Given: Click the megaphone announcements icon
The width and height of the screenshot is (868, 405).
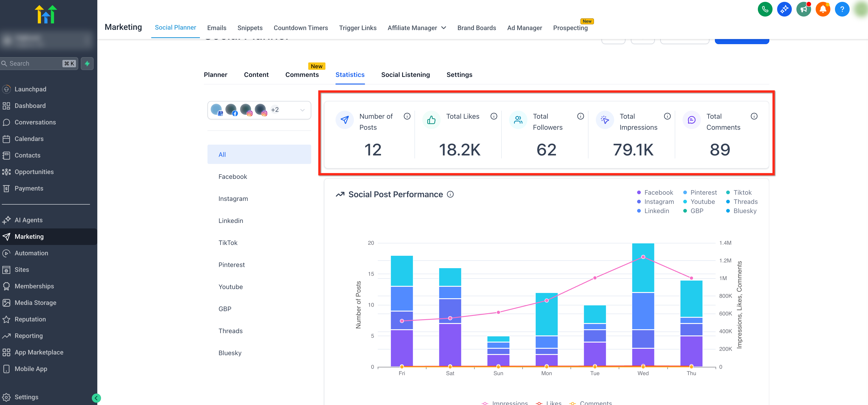Looking at the screenshot, I should pos(803,9).
